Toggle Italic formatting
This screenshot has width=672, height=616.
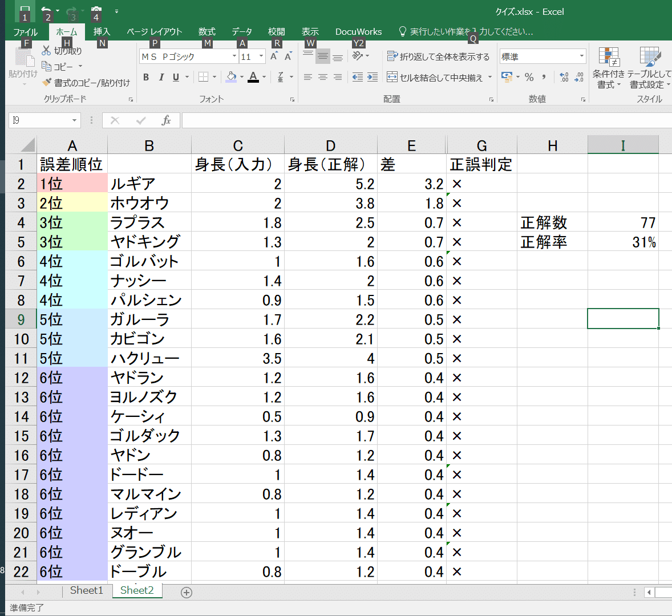[161, 77]
